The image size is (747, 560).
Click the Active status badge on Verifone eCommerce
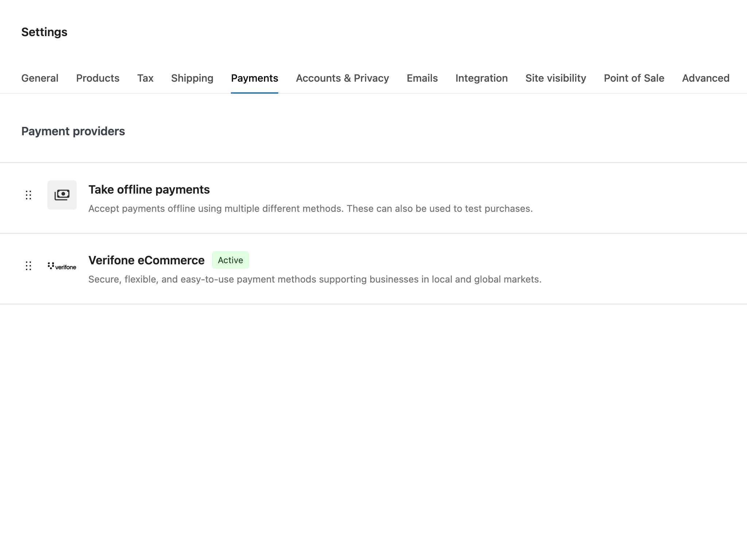(x=230, y=260)
